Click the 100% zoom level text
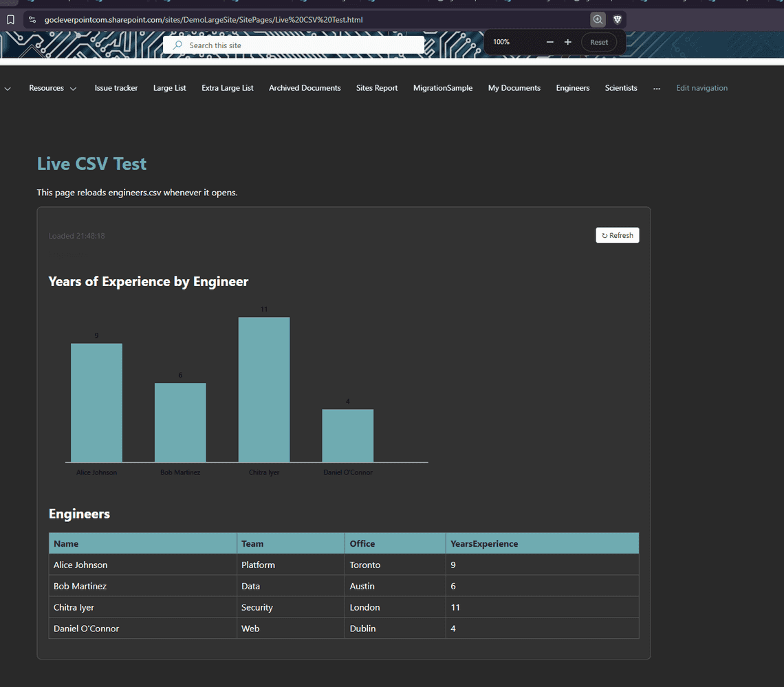This screenshot has width=784, height=687. (x=501, y=42)
